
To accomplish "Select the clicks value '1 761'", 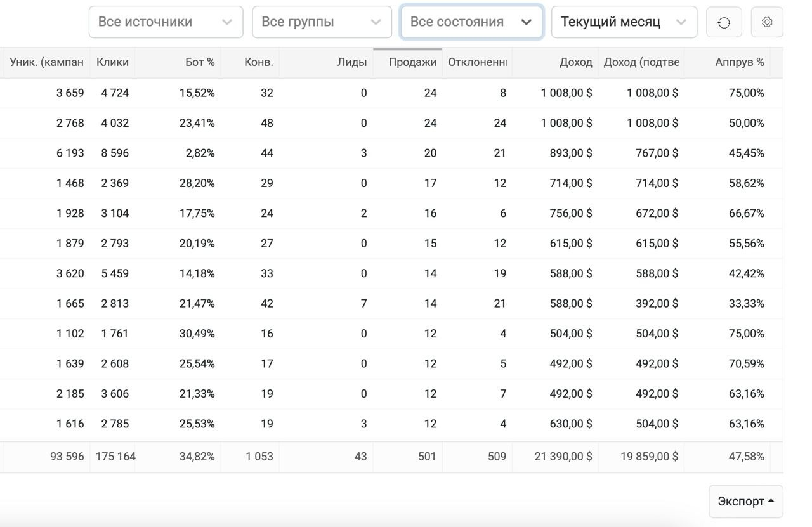I will (x=115, y=334).
